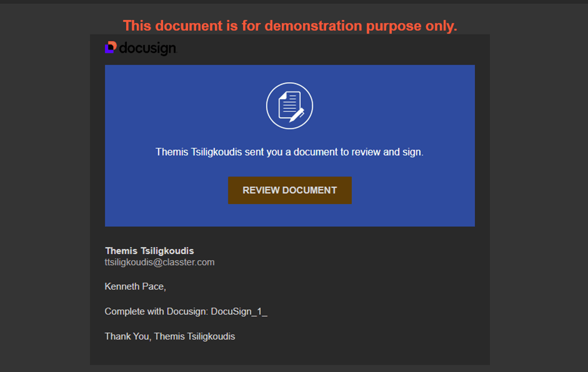Open the ttsiligkoudis@classter.com email address

pos(160,262)
